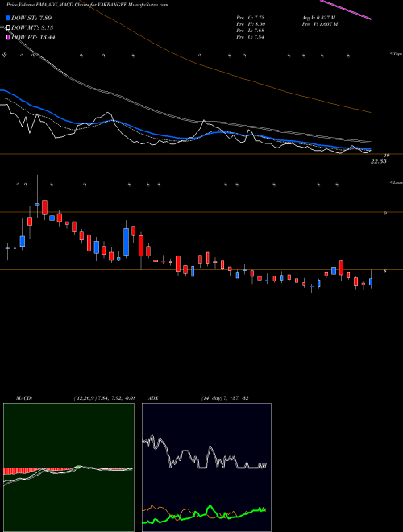Image resolution: width=403 pixels, height=532 pixels.
Task: Click the magenta trend line at top right
Action: point(345,10)
